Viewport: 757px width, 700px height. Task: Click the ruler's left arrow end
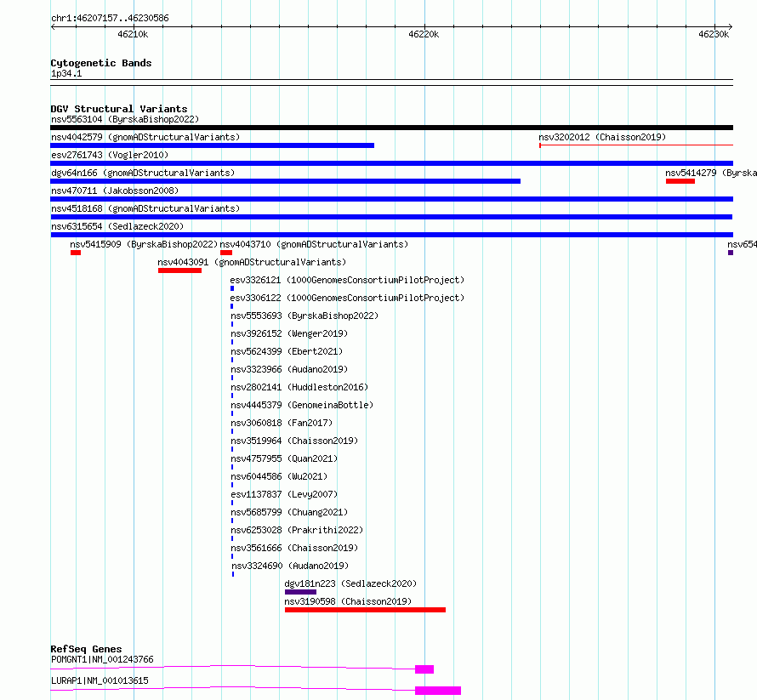pyautogui.click(x=53, y=26)
